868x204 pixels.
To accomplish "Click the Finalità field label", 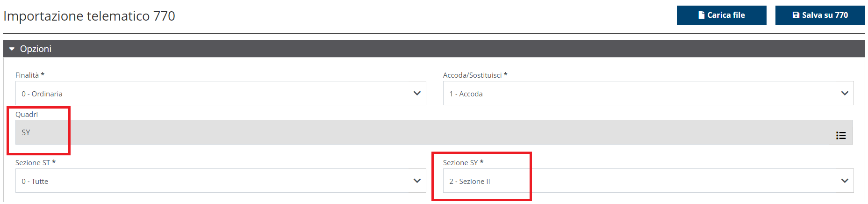I will click(x=27, y=75).
